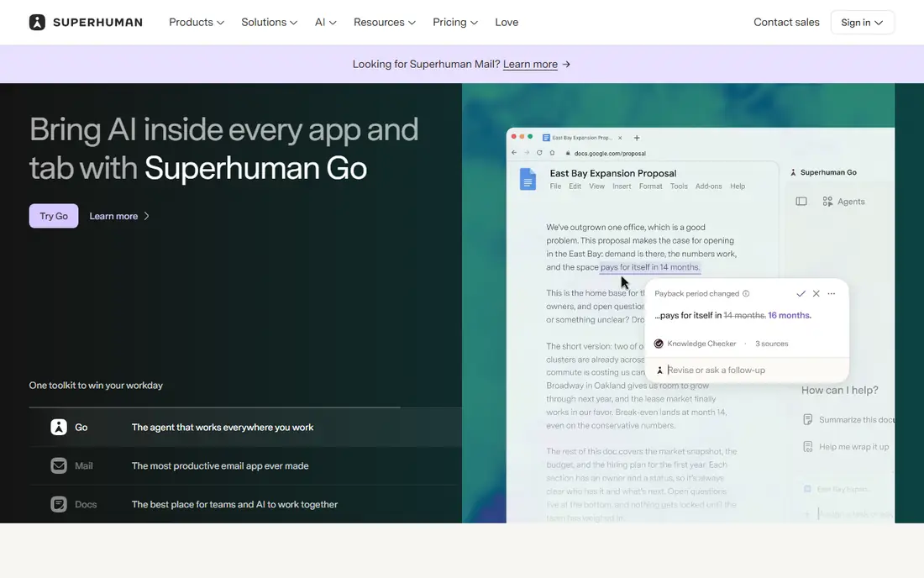This screenshot has height=578, width=924.
Task: Expand the Resources menu
Action: [x=384, y=23]
